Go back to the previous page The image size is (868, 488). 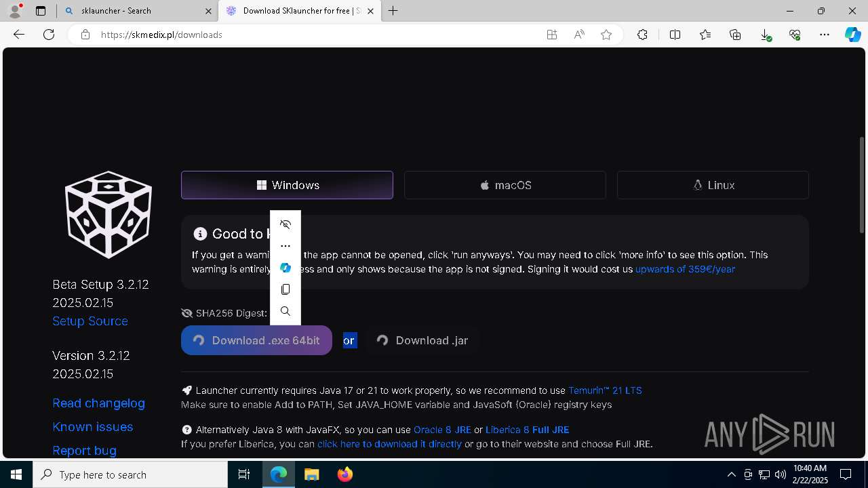[x=19, y=35]
